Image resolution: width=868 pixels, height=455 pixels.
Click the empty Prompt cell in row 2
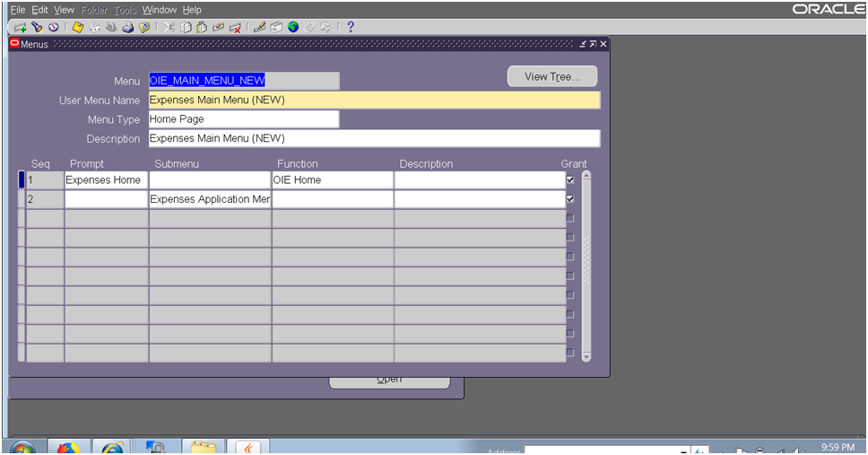pos(107,199)
